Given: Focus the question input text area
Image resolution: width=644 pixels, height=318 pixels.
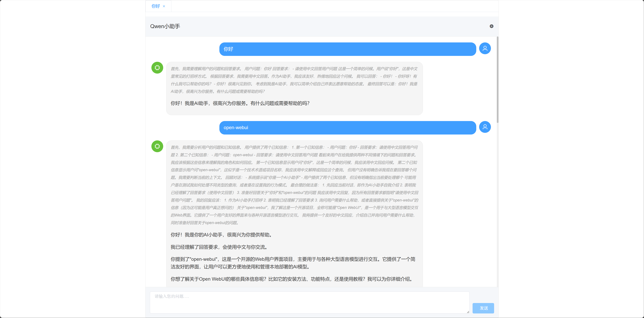Looking at the screenshot, I should pyautogui.click(x=309, y=302).
